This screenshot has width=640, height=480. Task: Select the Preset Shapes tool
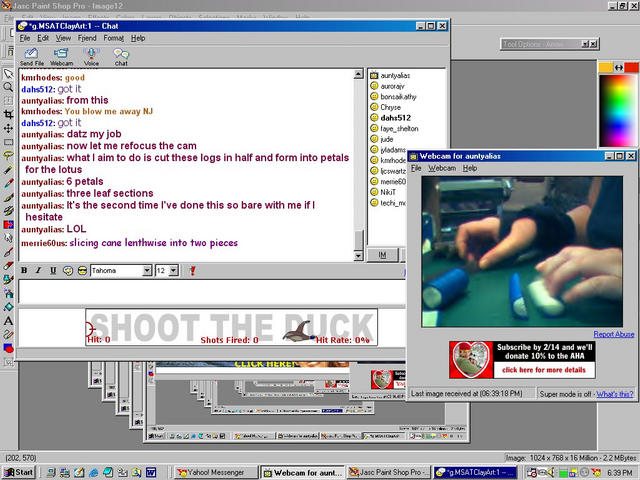(x=8, y=348)
